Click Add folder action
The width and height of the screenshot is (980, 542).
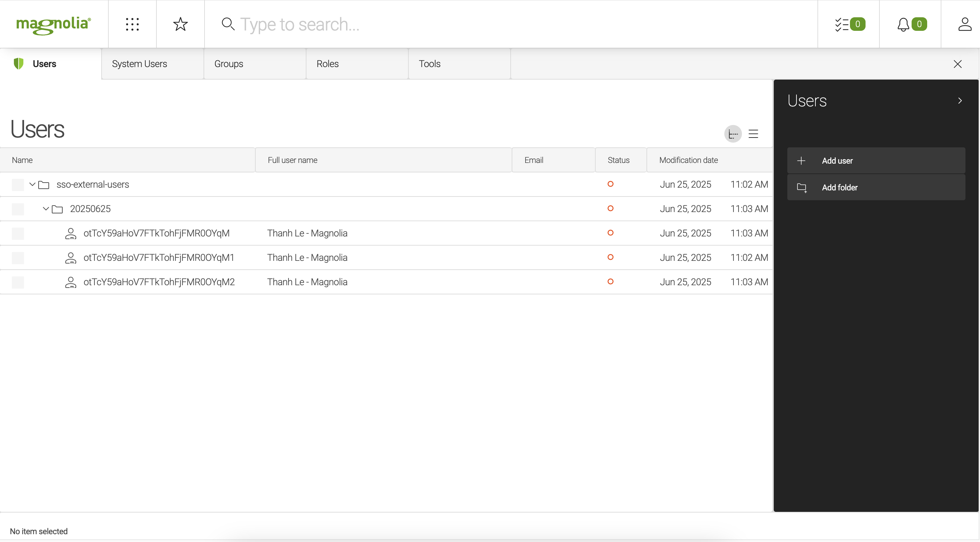tap(876, 187)
